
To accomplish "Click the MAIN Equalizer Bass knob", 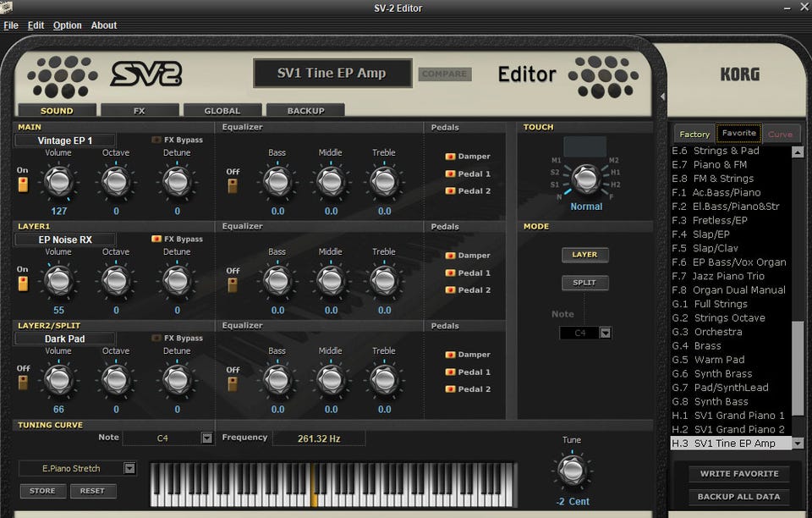I will [277, 181].
